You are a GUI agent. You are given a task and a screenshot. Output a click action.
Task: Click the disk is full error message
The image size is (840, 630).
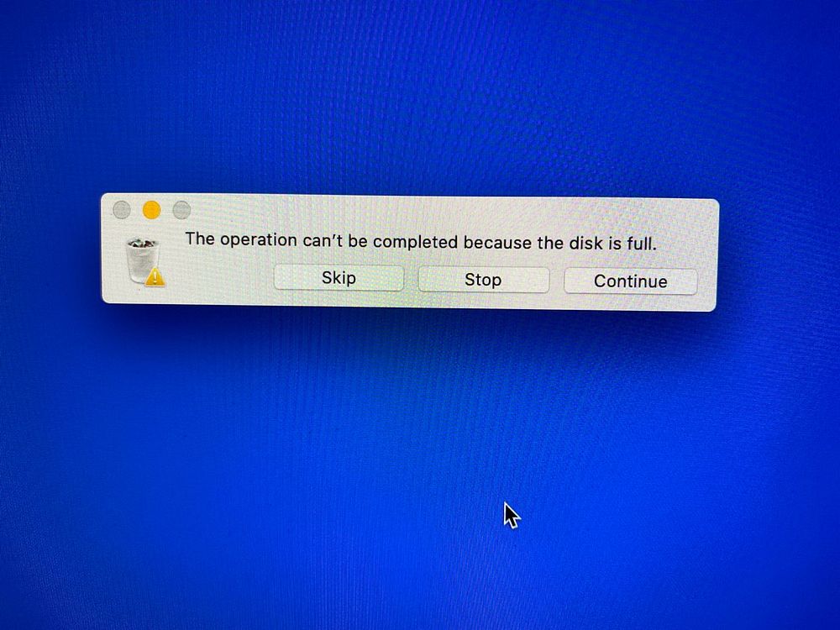click(x=421, y=242)
